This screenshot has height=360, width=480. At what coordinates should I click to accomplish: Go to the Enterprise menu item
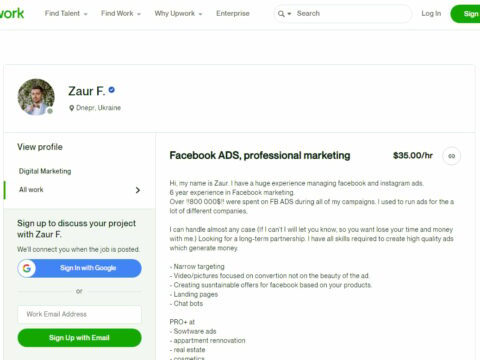233,13
